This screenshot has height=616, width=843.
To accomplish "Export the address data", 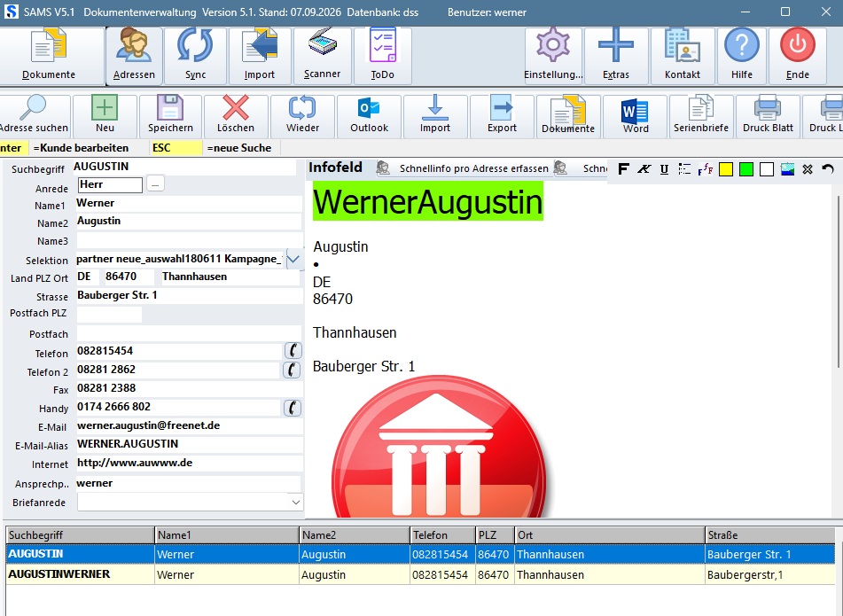I will 502,115.
